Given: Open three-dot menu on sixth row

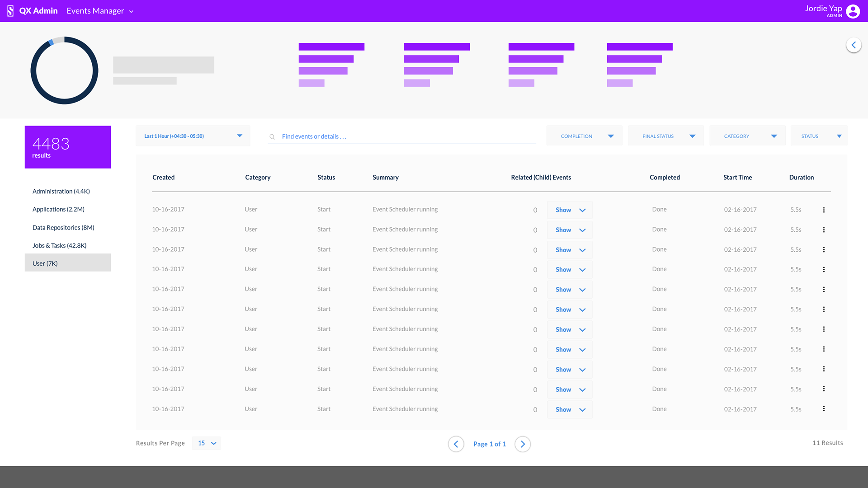Looking at the screenshot, I should [824, 310].
